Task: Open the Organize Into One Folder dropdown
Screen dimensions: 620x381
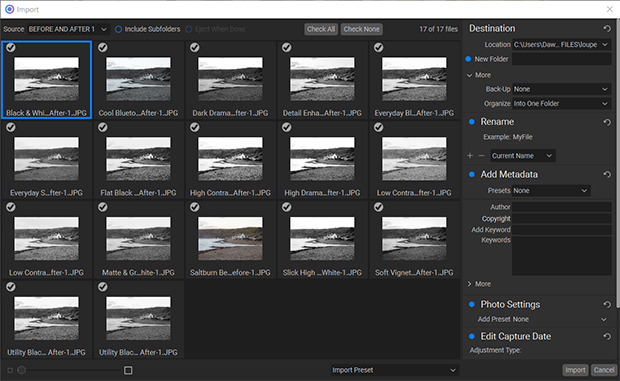Action: click(561, 104)
